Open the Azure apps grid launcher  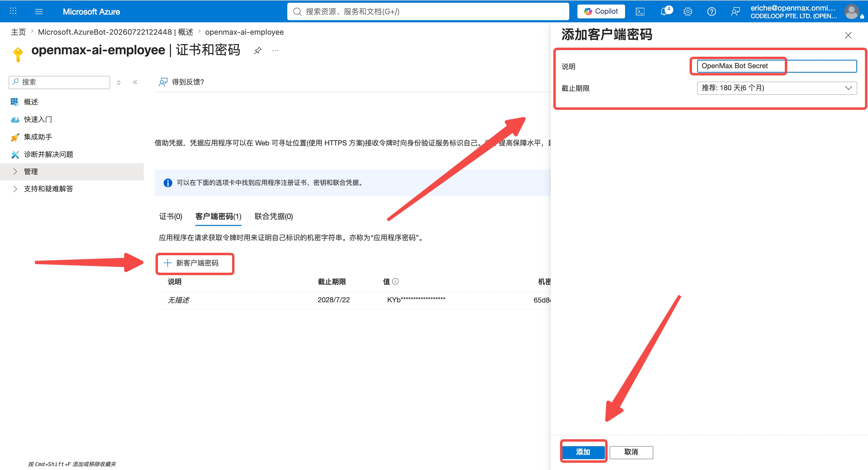[x=13, y=11]
